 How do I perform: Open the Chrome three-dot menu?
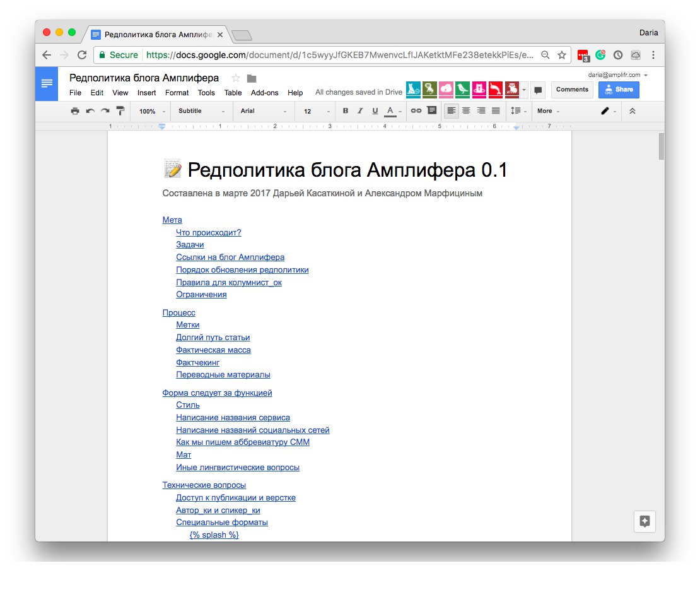coord(653,55)
